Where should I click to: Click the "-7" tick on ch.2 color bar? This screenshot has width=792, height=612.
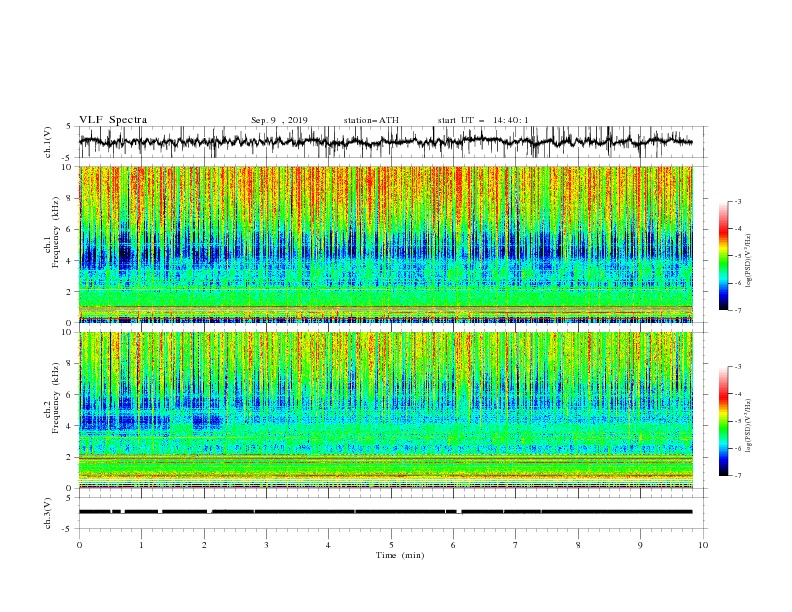(x=737, y=475)
